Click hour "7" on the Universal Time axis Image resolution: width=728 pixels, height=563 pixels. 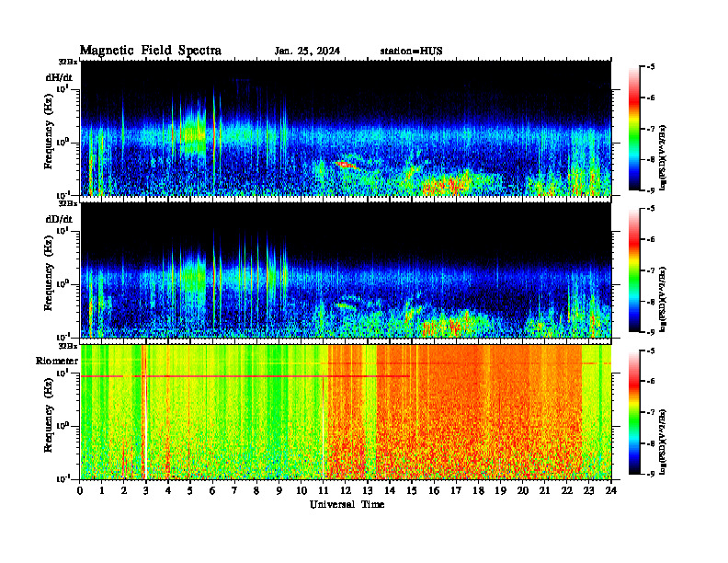234,490
